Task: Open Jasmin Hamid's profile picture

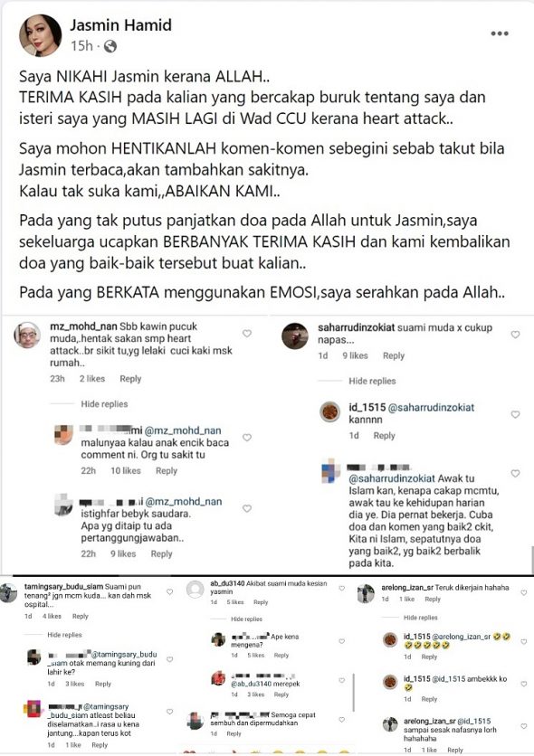Action: click(x=40, y=35)
